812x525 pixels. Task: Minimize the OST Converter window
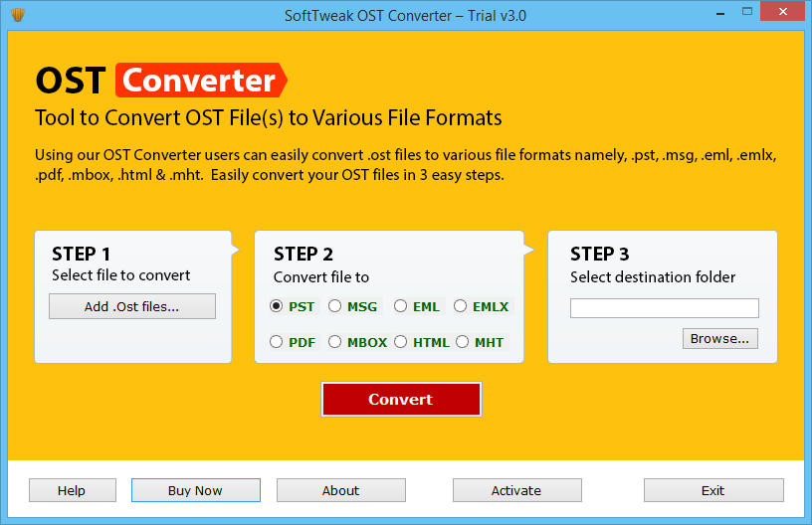click(x=719, y=14)
